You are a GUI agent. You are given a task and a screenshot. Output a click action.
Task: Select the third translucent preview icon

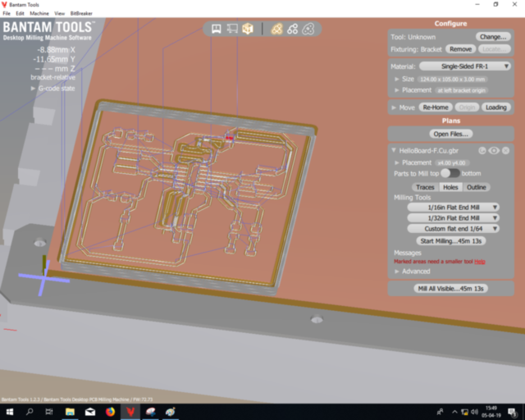[308, 29]
